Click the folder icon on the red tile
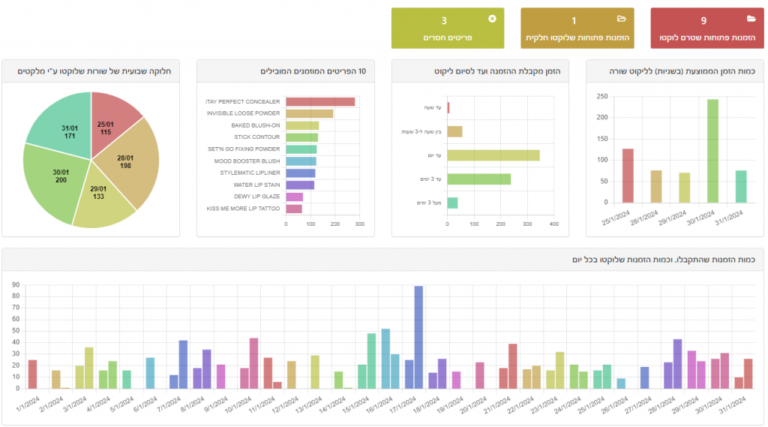This screenshot has height=427, width=768. click(x=750, y=19)
